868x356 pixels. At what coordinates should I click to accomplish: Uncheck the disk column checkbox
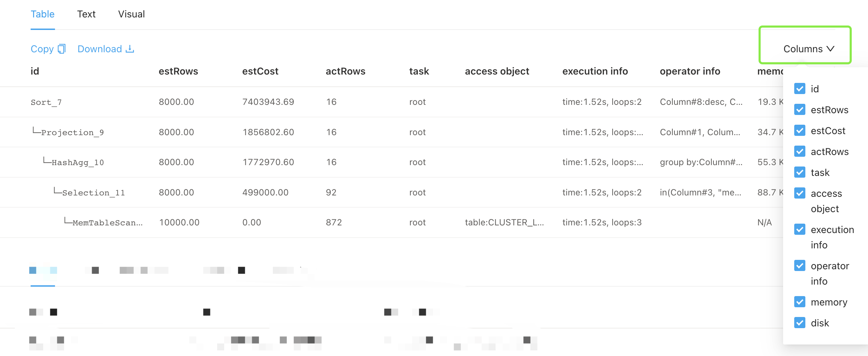(x=800, y=323)
